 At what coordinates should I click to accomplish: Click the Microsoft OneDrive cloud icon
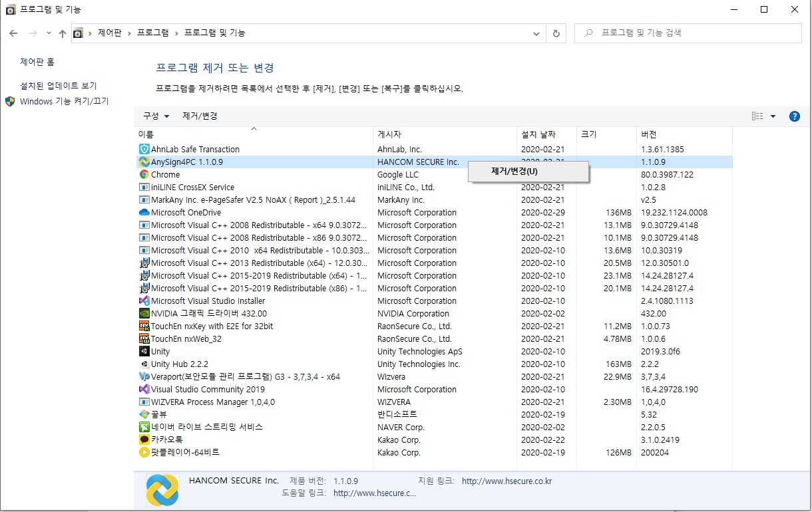coord(144,213)
